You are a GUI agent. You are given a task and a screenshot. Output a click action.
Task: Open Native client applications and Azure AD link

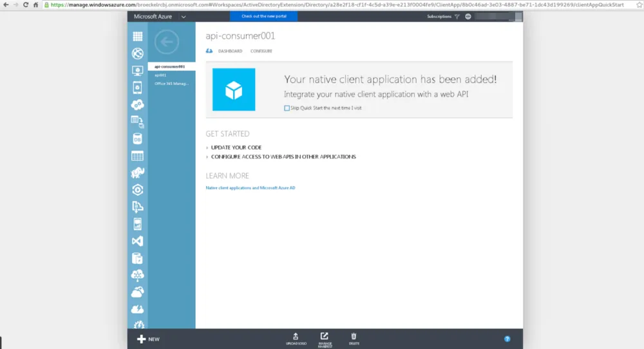(250, 188)
